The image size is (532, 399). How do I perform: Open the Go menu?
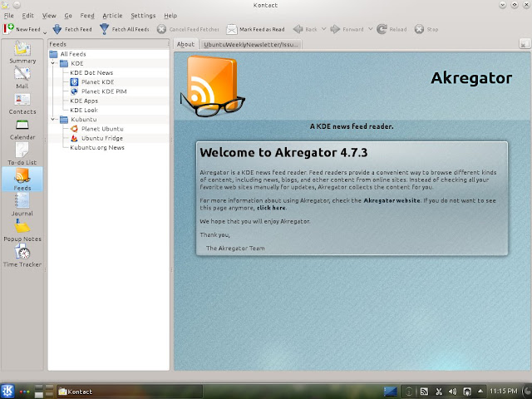[x=68, y=16]
